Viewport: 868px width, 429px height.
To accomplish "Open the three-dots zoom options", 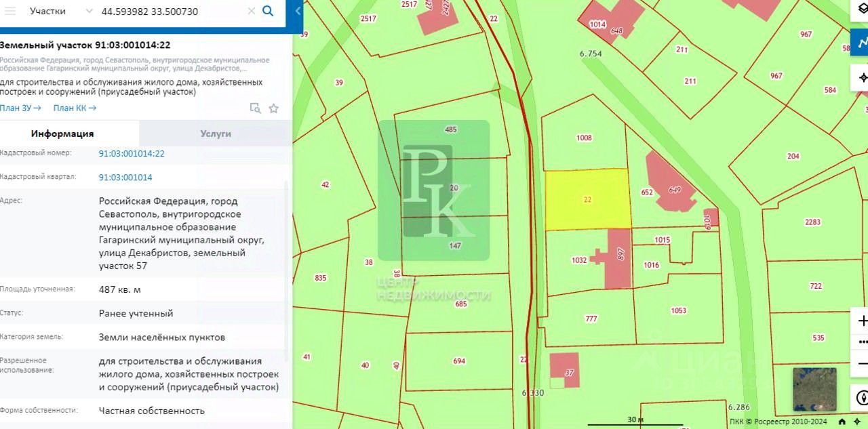I will point(862,341).
